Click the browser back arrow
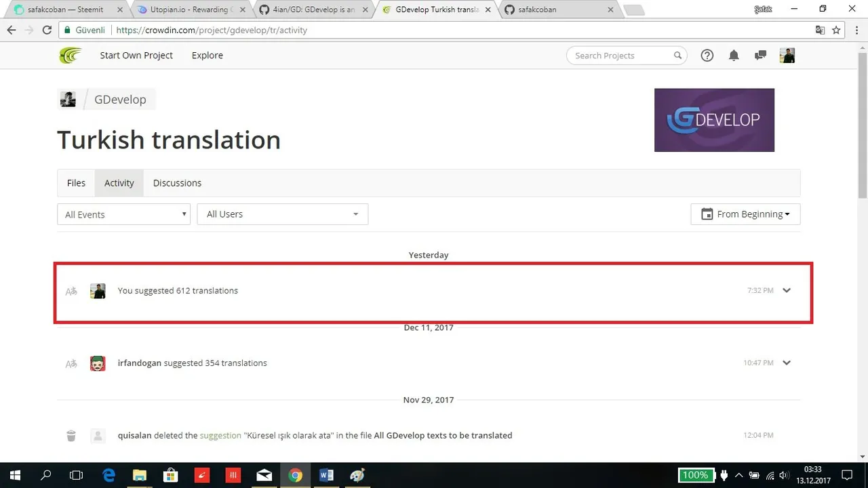Image resolution: width=868 pixels, height=488 pixels. (x=11, y=30)
